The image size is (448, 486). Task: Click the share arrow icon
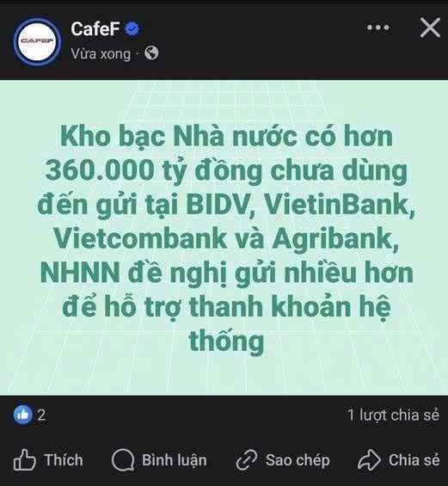[x=369, y=460]
